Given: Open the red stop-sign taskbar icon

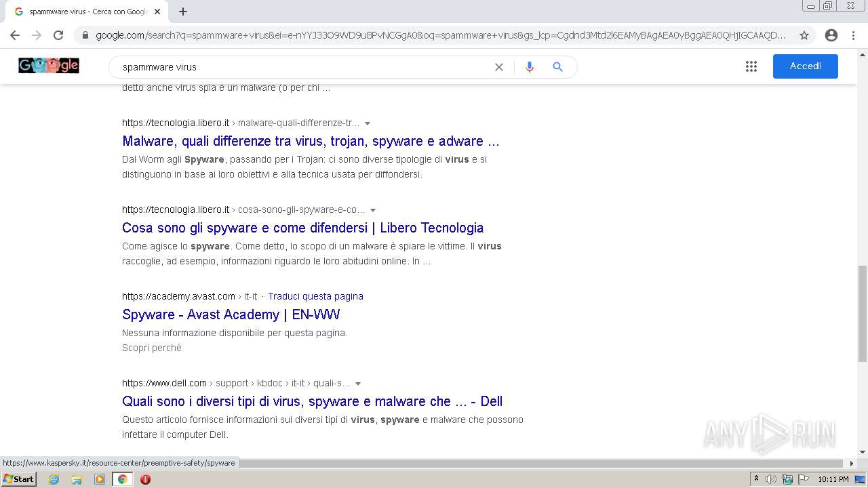Looking at the screenshot, I should 145,479.
